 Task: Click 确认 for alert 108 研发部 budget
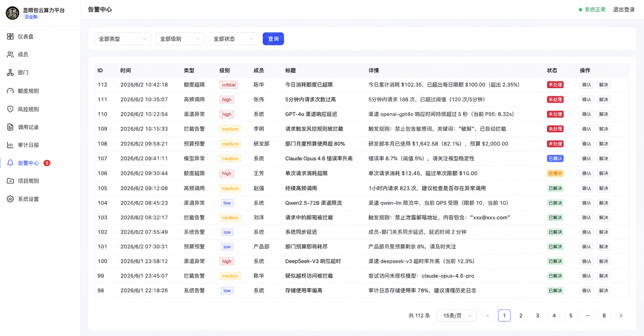[586, 144]
